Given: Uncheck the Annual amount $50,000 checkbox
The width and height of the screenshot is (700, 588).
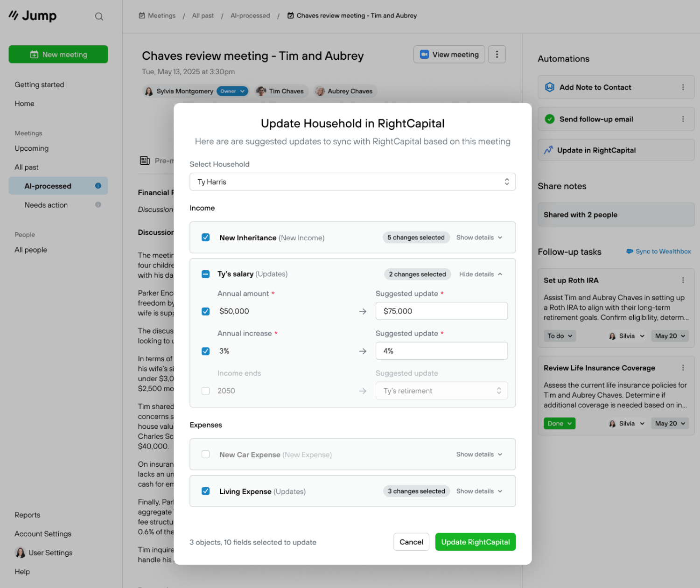Looking at the screenshot, I should click(x=205, y=311).
